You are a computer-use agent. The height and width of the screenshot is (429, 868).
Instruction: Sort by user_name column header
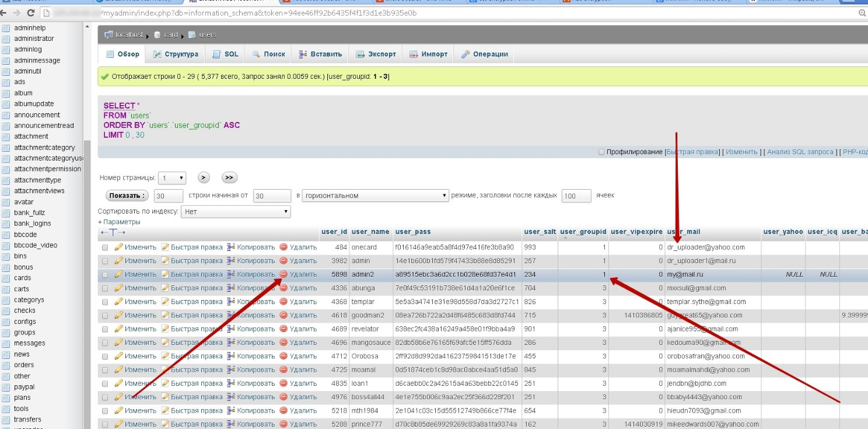coord(370,232)
